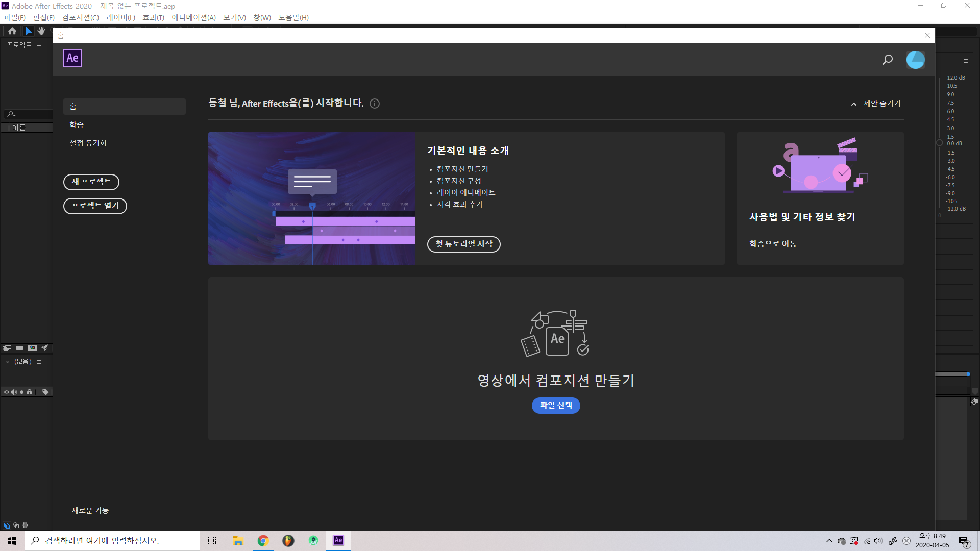Viewport: 980px width, 551px height.
Task: Click the audio level slider knob
Action: tap(939, 143)
